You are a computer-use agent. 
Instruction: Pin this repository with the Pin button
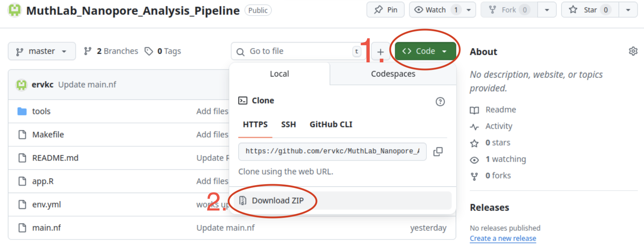(386, 10)
